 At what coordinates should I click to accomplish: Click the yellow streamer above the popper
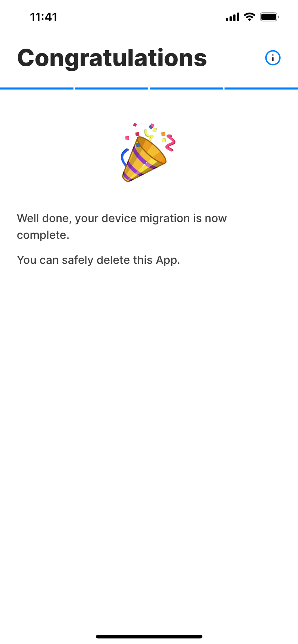[x=149, y=135]
